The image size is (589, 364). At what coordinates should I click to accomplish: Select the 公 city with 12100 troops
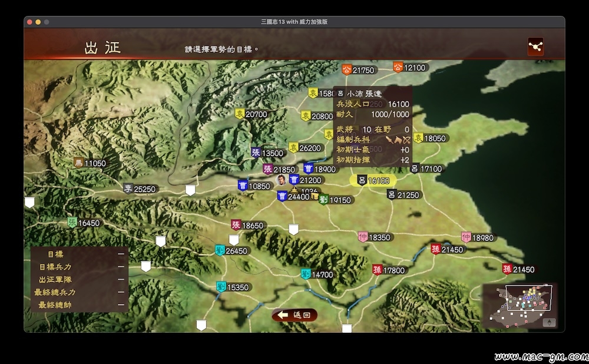coord(410,68)
